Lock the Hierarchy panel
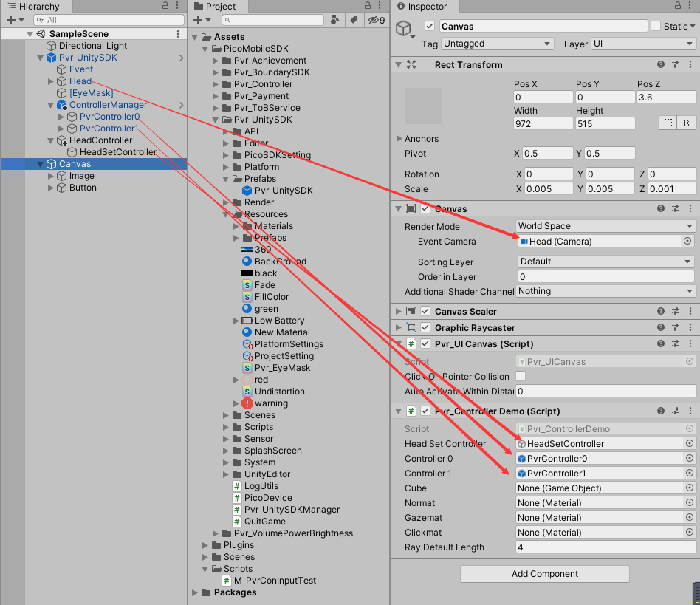700x605 pixels. tap(165, 5)
